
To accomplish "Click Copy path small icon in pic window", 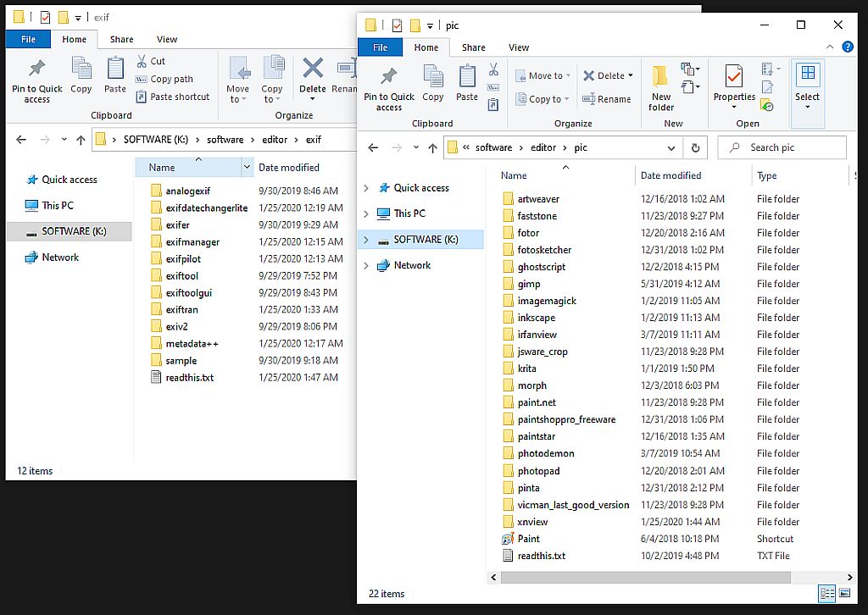I will click(x=493, y=87).
